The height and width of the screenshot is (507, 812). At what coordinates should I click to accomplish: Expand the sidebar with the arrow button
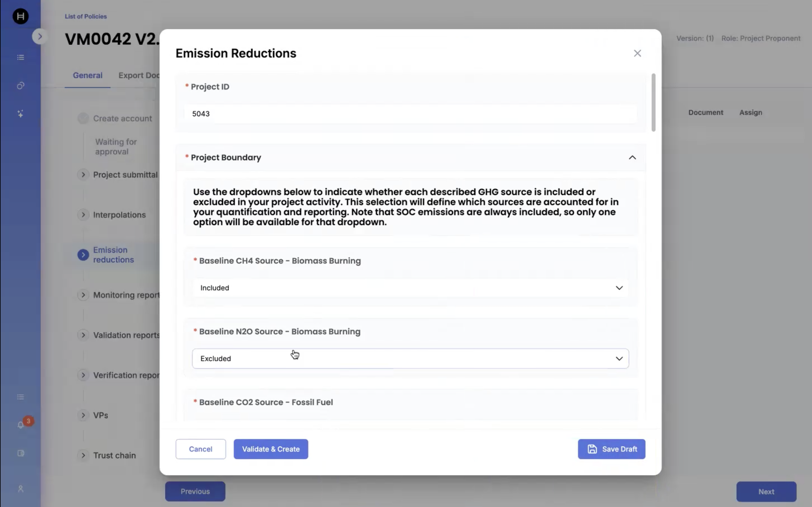[40, 37]
